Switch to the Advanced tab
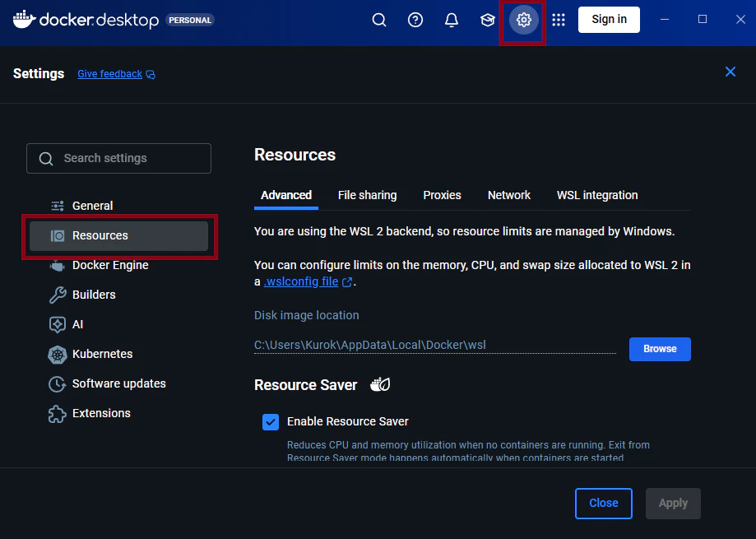756x539 pixels. (286, 195)
